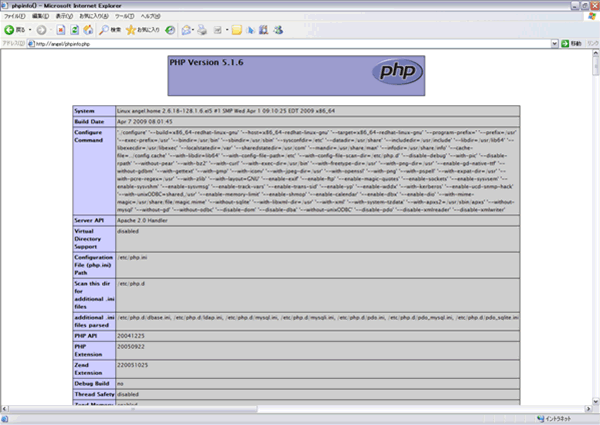Click the '20041225' value

click(130, 336)
